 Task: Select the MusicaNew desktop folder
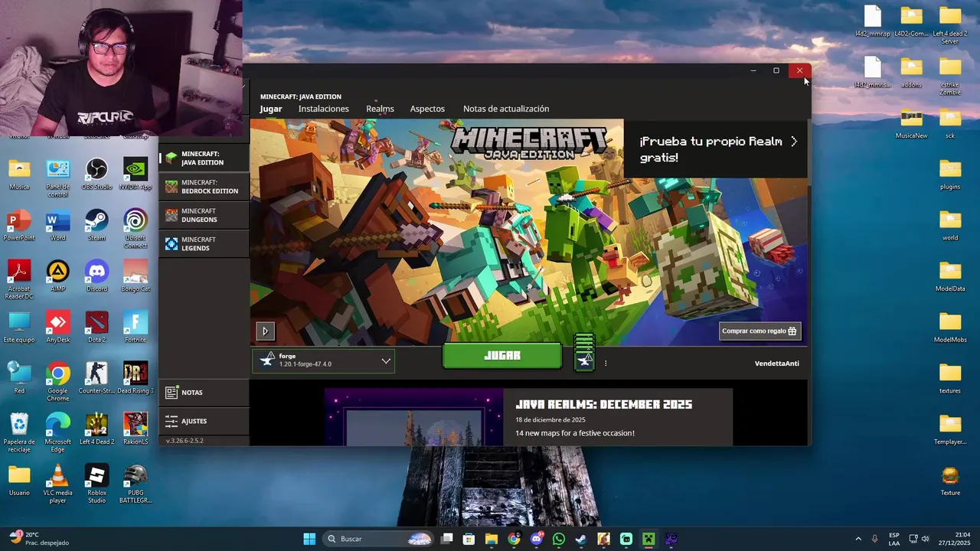point(911,123)
